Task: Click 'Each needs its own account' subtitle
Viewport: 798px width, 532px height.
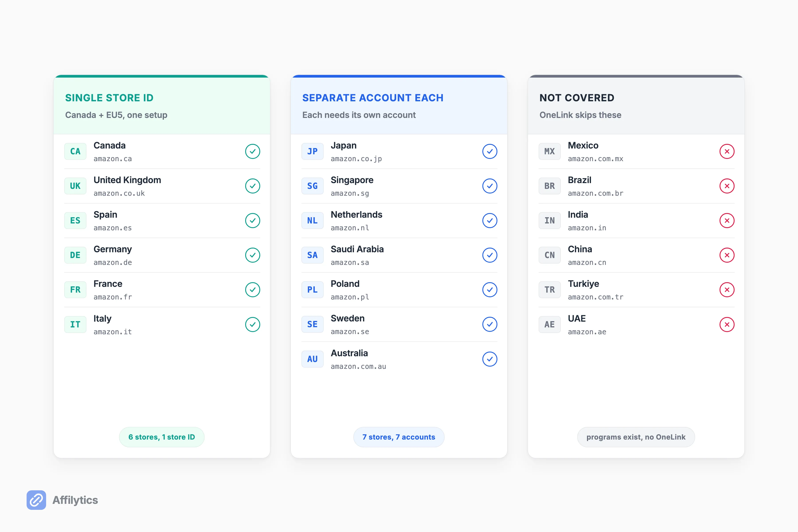Action: (x=359, y=115)
